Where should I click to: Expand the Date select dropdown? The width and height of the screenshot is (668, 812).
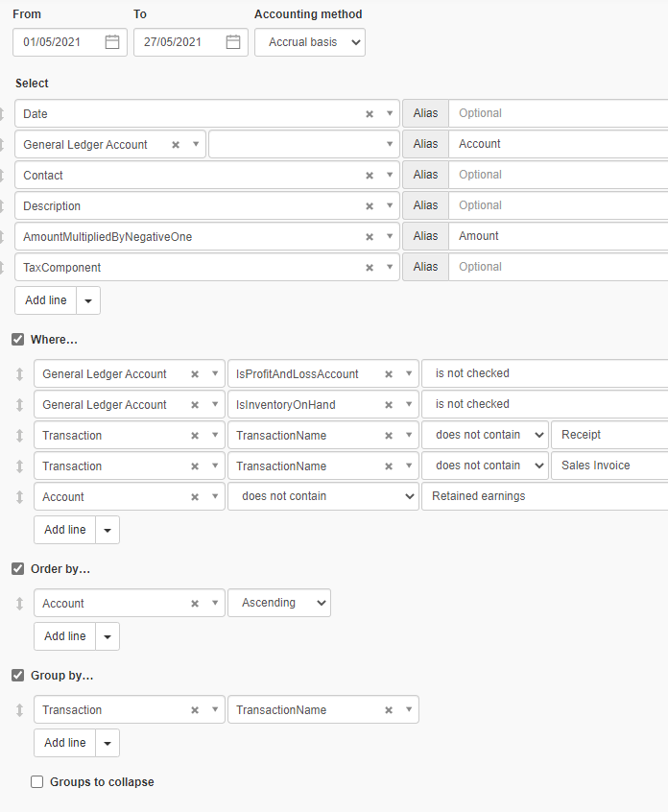390,113
